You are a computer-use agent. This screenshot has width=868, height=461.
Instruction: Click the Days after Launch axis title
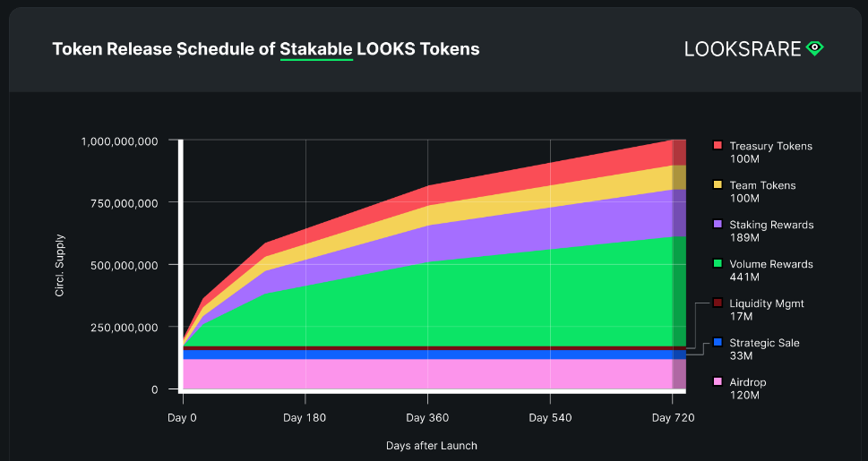[x=432, y=446]
